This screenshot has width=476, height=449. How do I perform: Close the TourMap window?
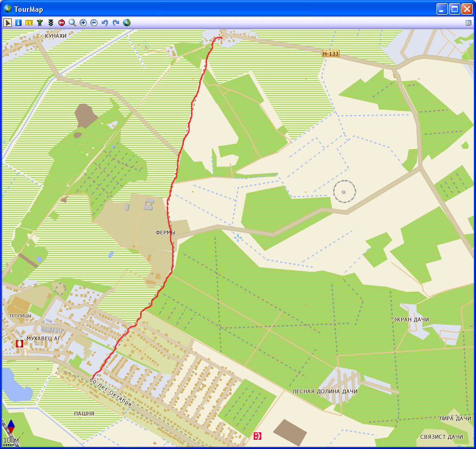pyautogui.click(x=467, y=9)
